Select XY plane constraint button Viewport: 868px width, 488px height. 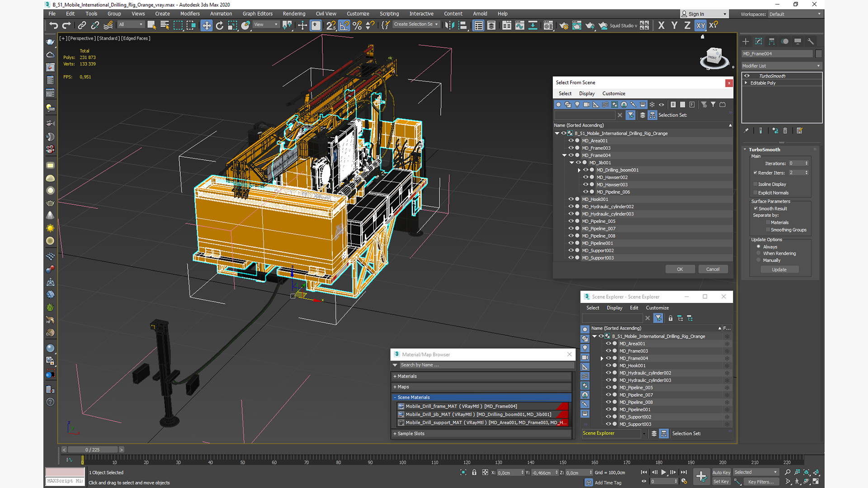click(x=701, y=25)
